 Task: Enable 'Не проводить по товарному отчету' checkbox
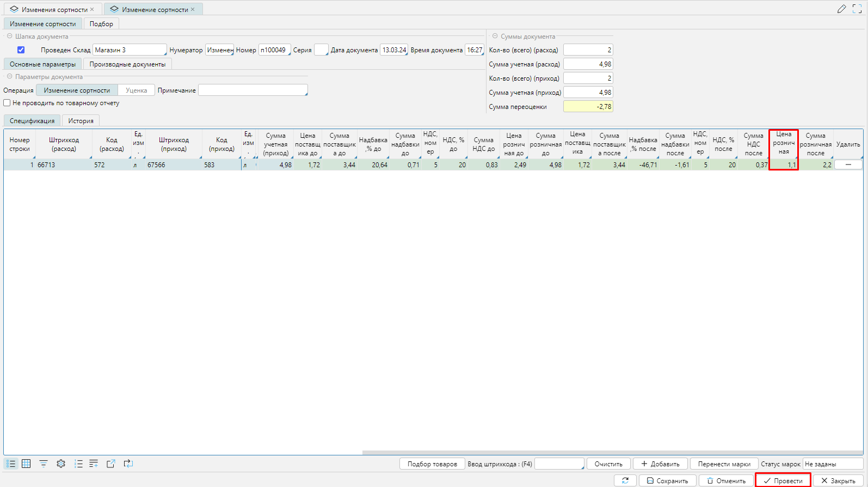click(x=7, y=103)
